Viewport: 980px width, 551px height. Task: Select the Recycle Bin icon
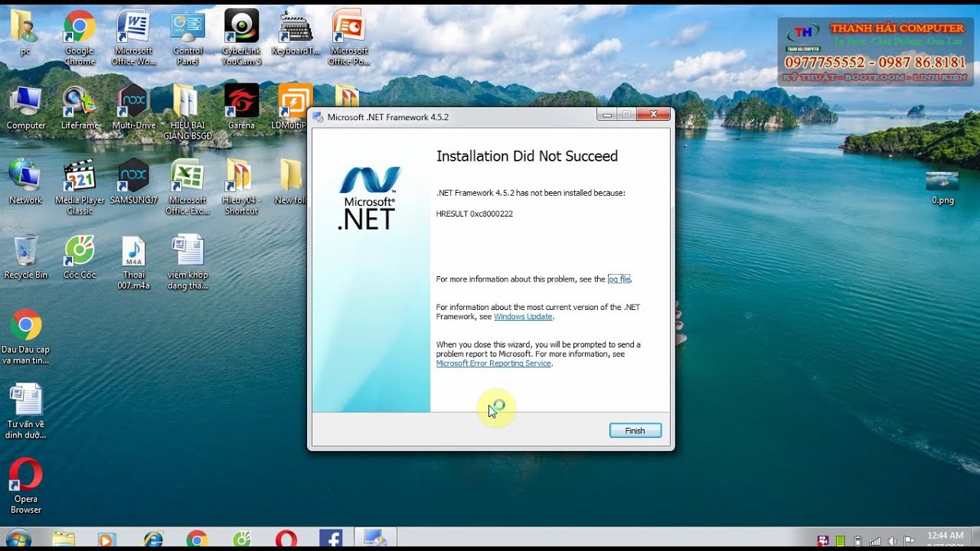pyautogui.click(x=25, y=257)
